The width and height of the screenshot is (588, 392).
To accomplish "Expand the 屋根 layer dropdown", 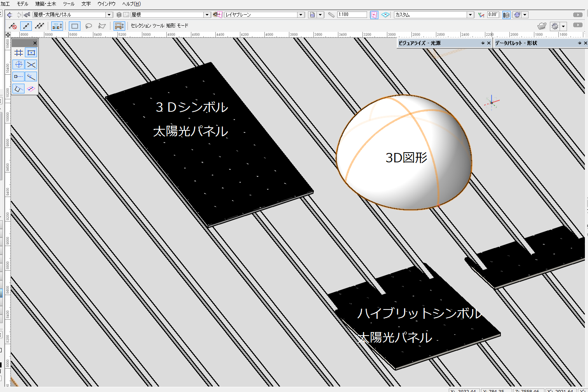I will click(207, 15).
